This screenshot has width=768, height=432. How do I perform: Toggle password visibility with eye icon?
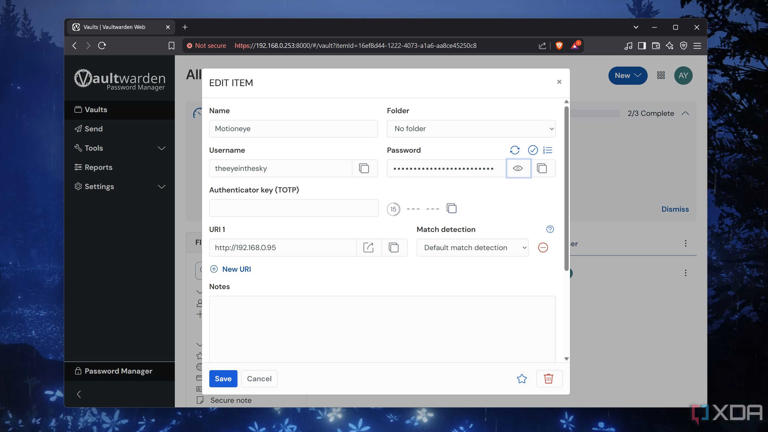[x=518, y=169]
